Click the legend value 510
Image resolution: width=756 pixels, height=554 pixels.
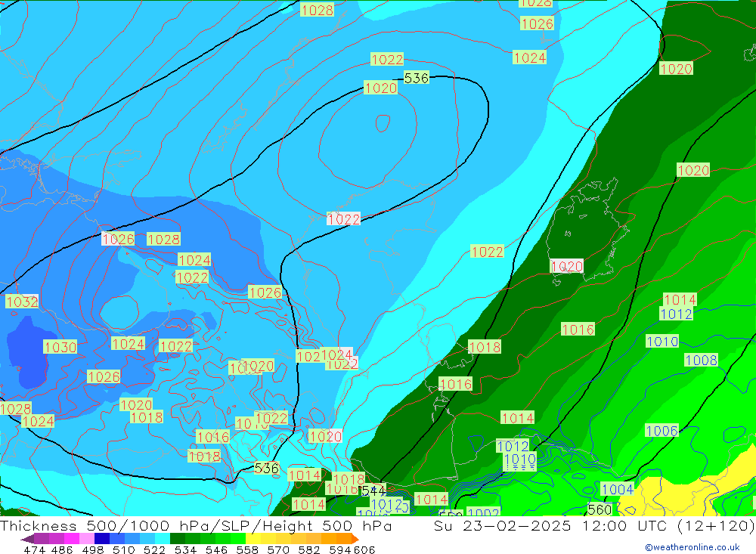124,549
